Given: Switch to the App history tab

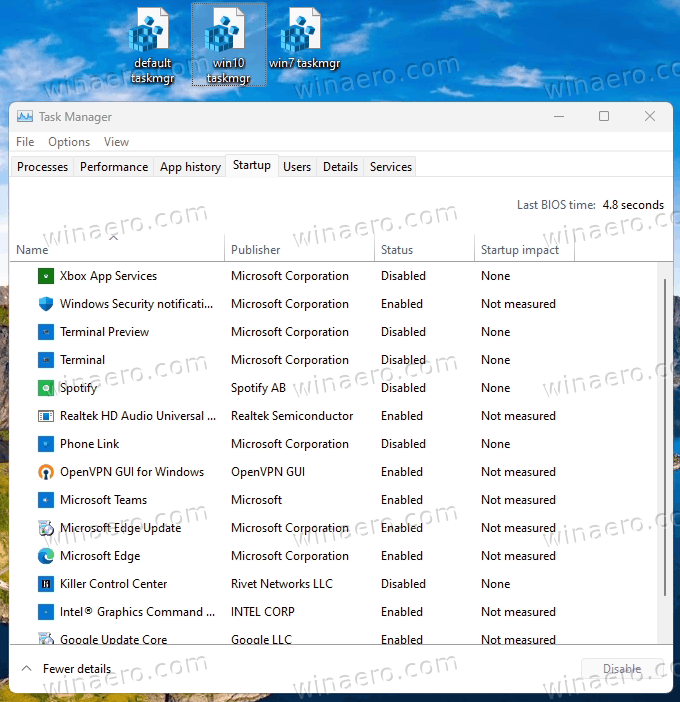Looking at the screenshot, I should 190,167.
